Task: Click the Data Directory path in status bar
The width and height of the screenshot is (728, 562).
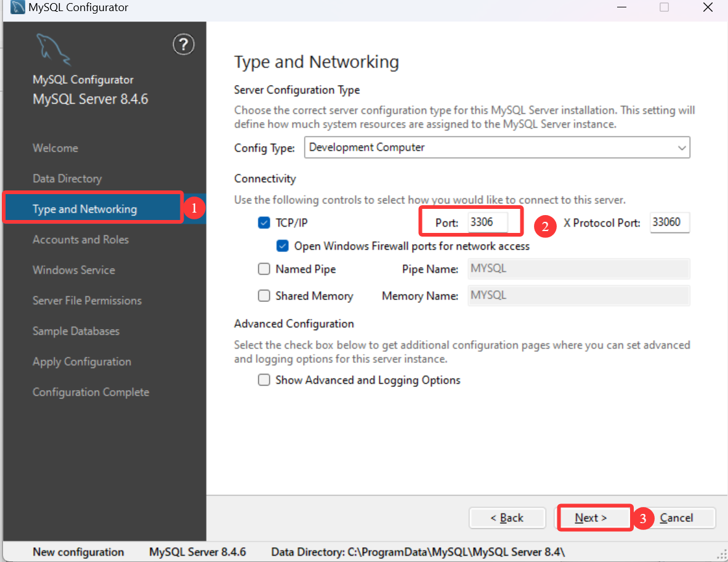Action: pyautogui.click(x=418, y=552)
